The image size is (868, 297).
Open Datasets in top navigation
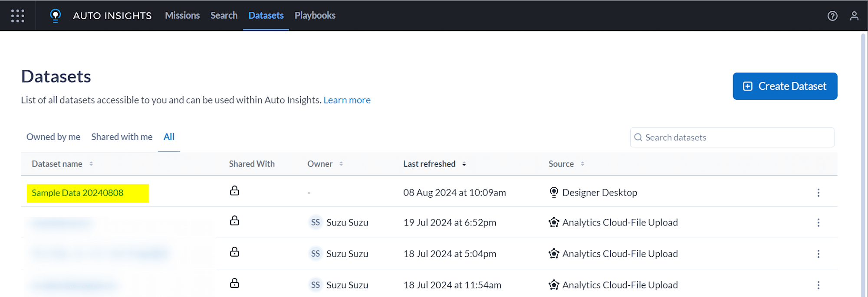266,16
